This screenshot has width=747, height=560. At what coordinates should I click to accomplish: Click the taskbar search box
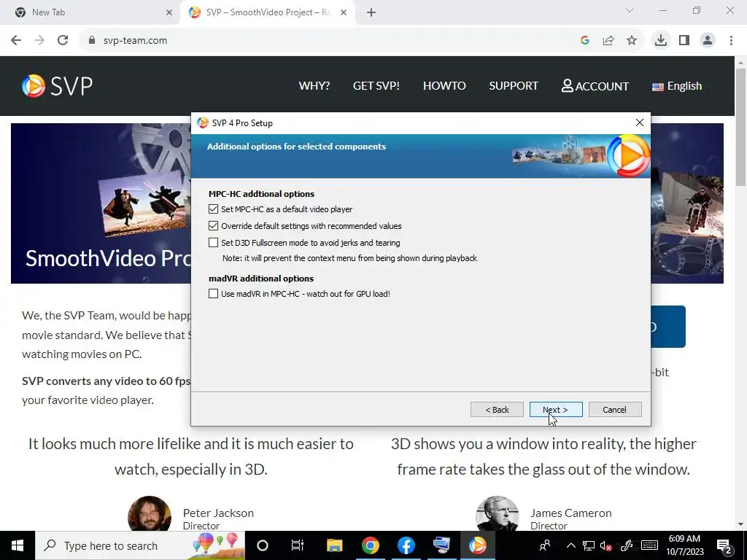coord(140,545)
